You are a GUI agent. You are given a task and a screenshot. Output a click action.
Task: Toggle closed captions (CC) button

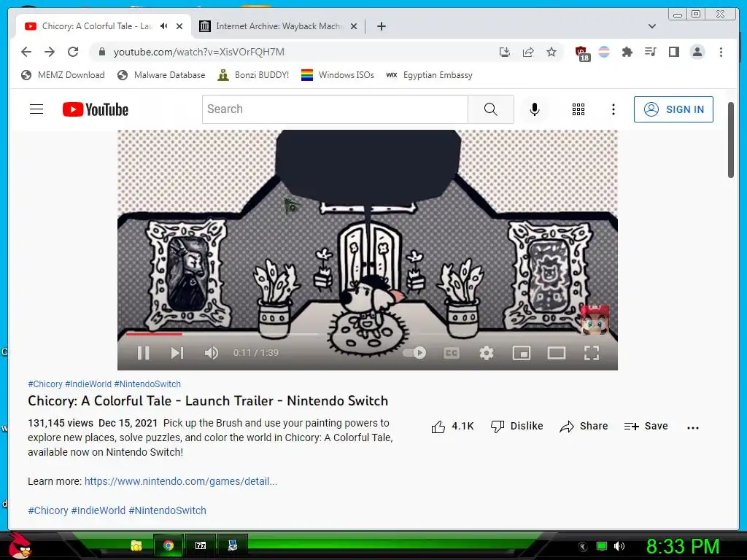pos(451,353)
